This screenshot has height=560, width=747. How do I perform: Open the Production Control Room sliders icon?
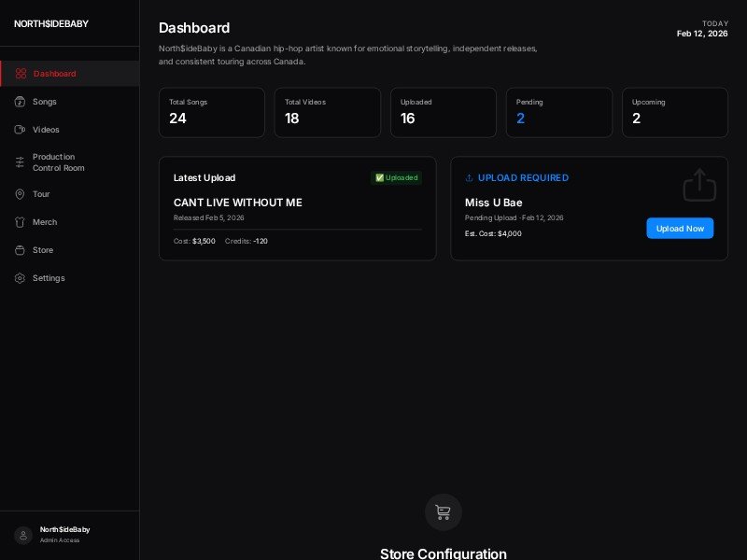coord(21,162)
